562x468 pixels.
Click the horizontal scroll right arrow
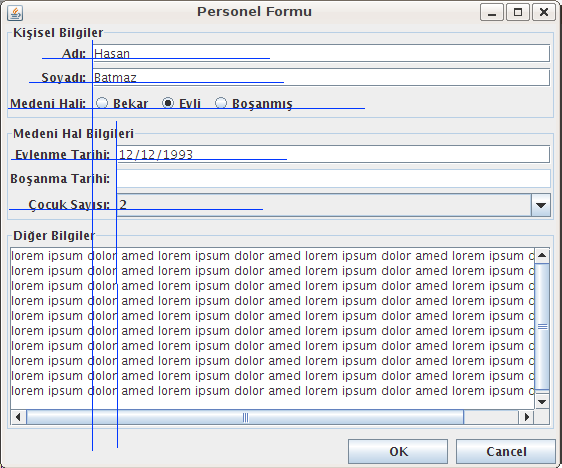527,417
